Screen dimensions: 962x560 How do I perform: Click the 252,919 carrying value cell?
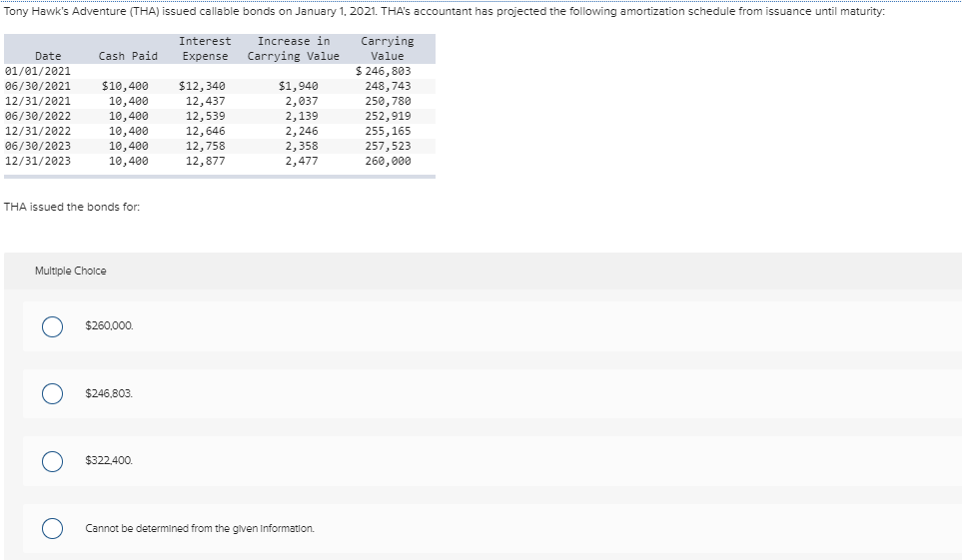(388, 116)
